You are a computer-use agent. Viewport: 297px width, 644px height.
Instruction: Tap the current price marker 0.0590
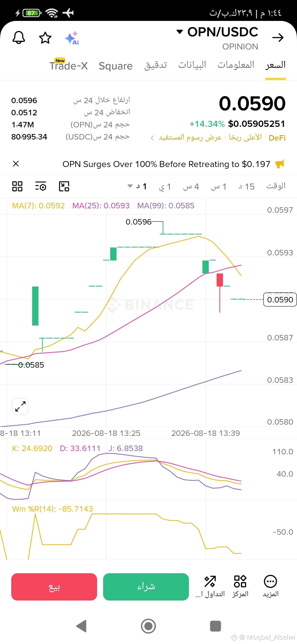pyautogui.click(x=280, y=299)
